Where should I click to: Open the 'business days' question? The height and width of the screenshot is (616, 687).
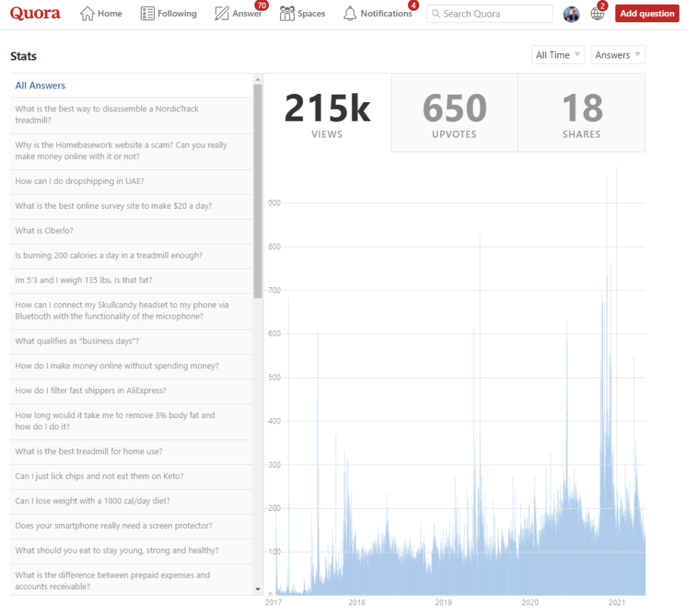(x=131, y=342)
